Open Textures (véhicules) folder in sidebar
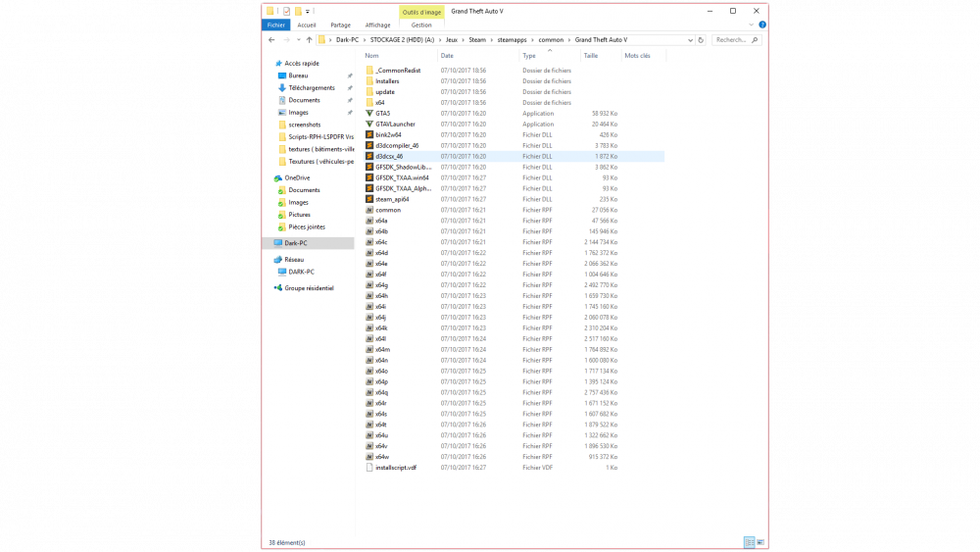The image size is (980, 552). pyautogui.click(x=320, y=162)
